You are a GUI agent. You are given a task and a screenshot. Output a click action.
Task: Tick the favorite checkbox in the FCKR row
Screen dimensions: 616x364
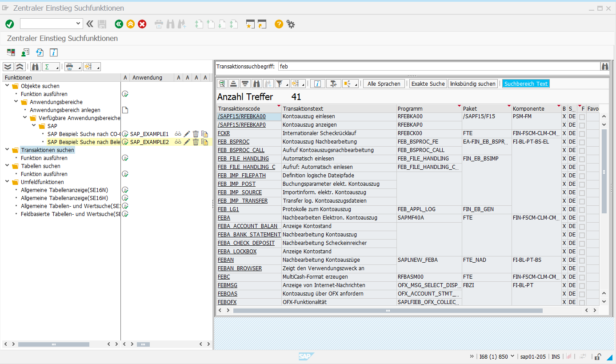click(x=582, y=134)
